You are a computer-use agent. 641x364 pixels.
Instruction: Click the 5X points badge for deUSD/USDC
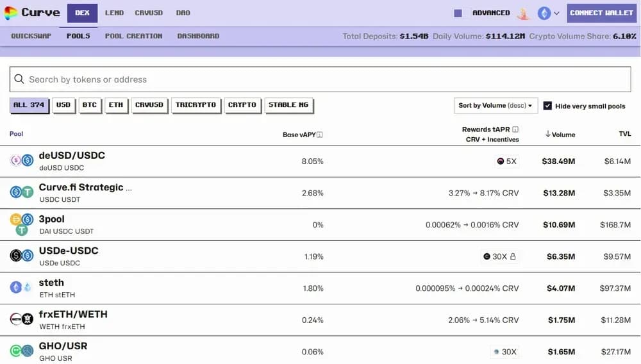coord(506,161)
